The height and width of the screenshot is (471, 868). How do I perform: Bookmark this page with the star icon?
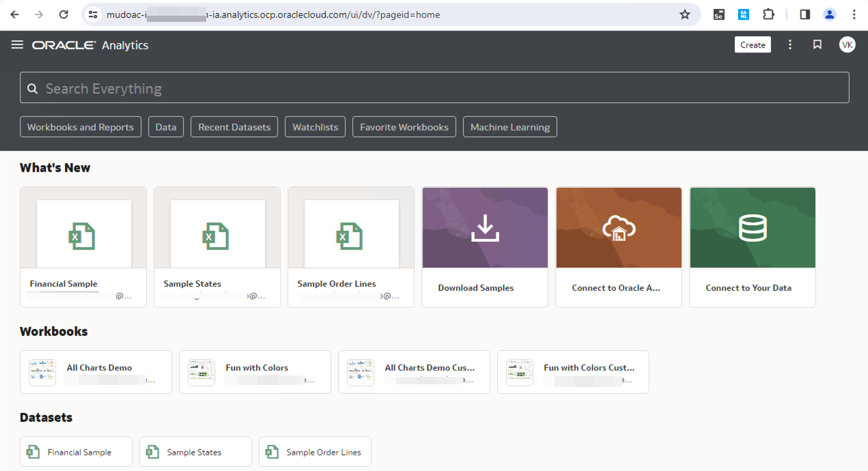coord(684,14)
